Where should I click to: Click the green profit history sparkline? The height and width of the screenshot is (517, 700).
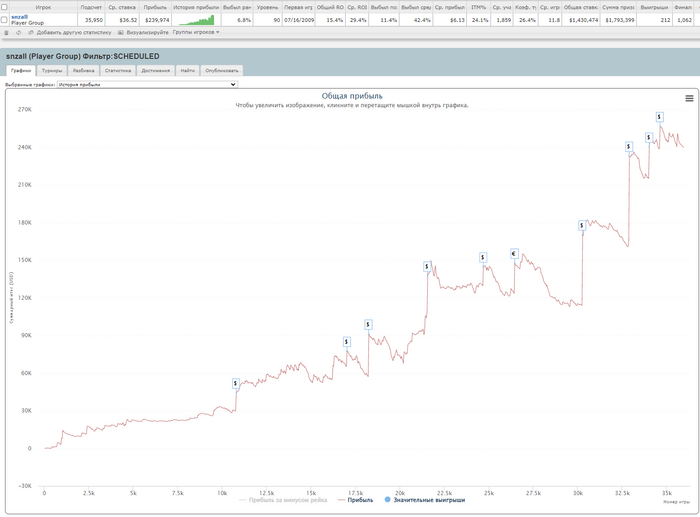[x=196, y=20]
